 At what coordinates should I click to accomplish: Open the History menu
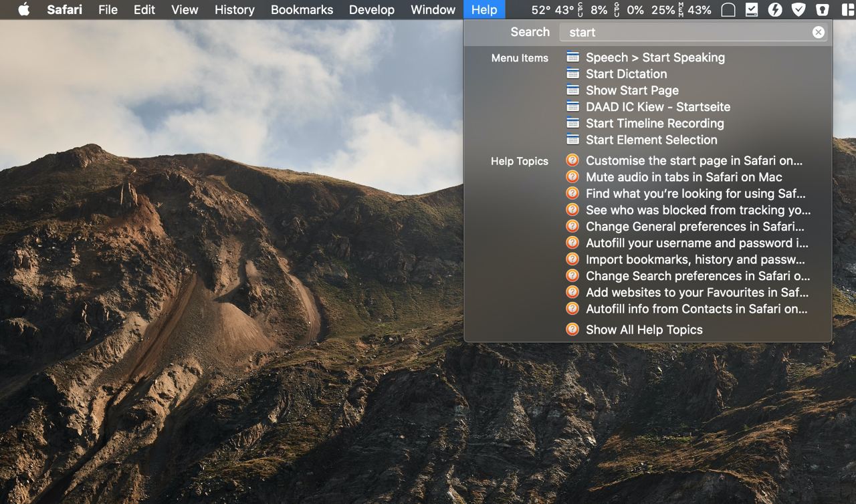point(234,9)
